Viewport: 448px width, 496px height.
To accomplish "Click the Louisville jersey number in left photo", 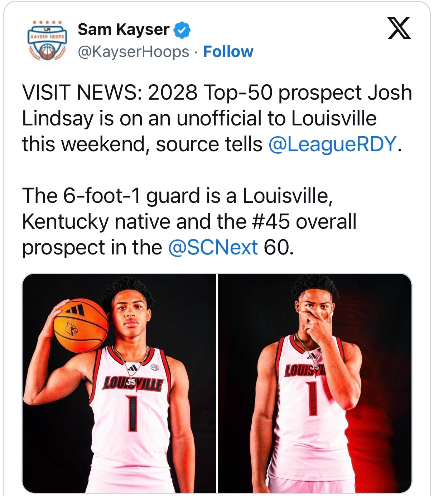I will click(133, 413).
